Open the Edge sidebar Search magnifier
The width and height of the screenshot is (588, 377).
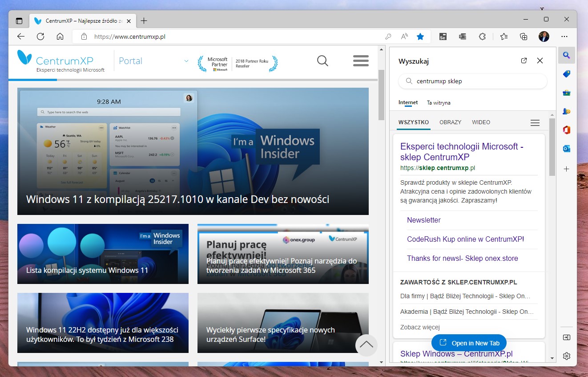566,55
